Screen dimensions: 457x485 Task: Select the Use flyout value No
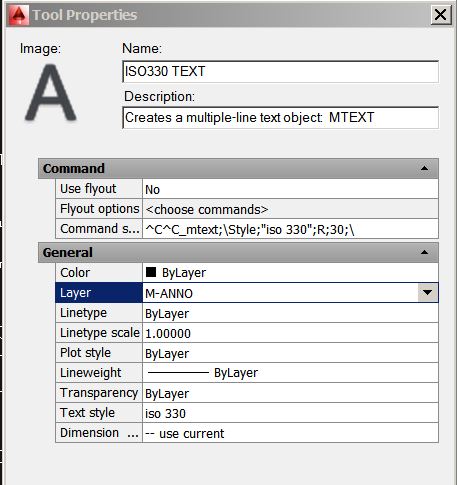290,189
